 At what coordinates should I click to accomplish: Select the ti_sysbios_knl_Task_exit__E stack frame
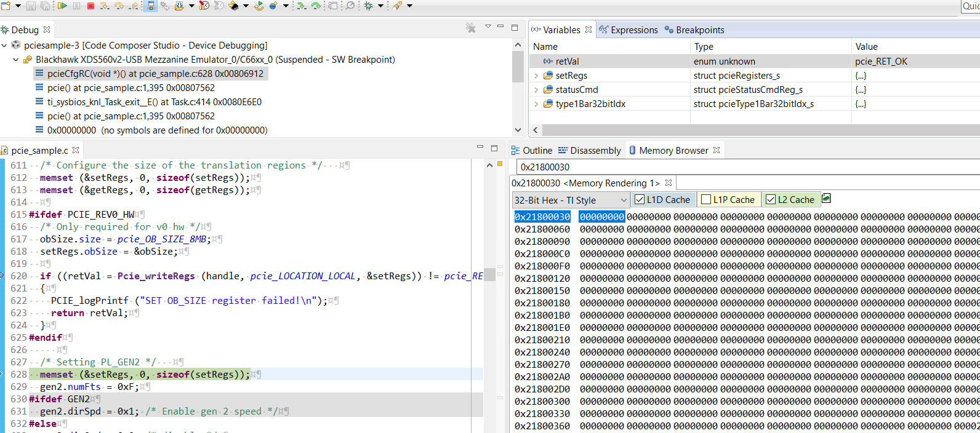(154, 102)
